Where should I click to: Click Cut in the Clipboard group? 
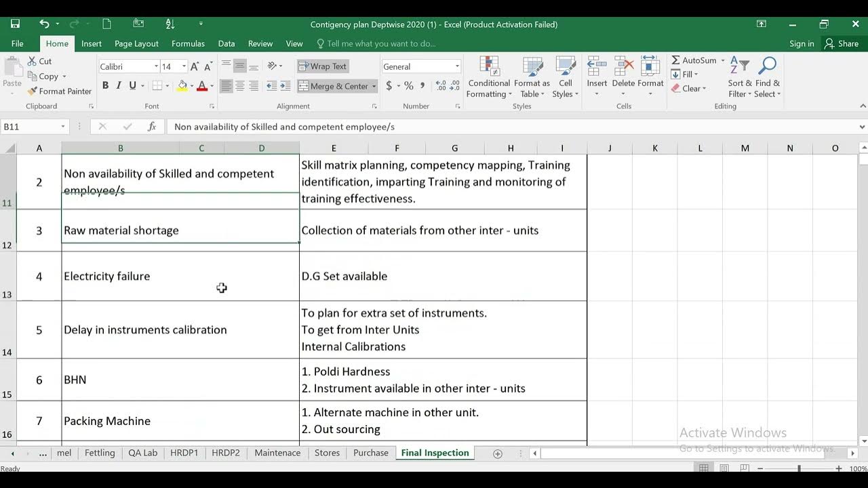40,61
